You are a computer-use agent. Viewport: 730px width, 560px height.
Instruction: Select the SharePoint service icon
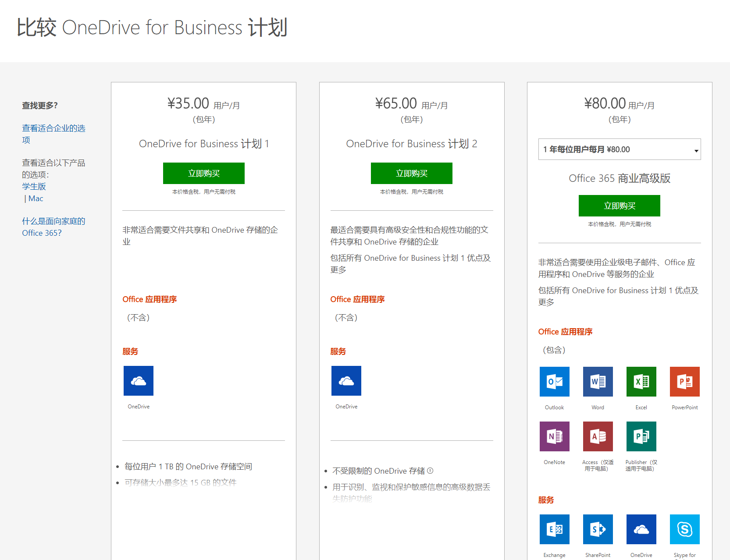point(598,529)
